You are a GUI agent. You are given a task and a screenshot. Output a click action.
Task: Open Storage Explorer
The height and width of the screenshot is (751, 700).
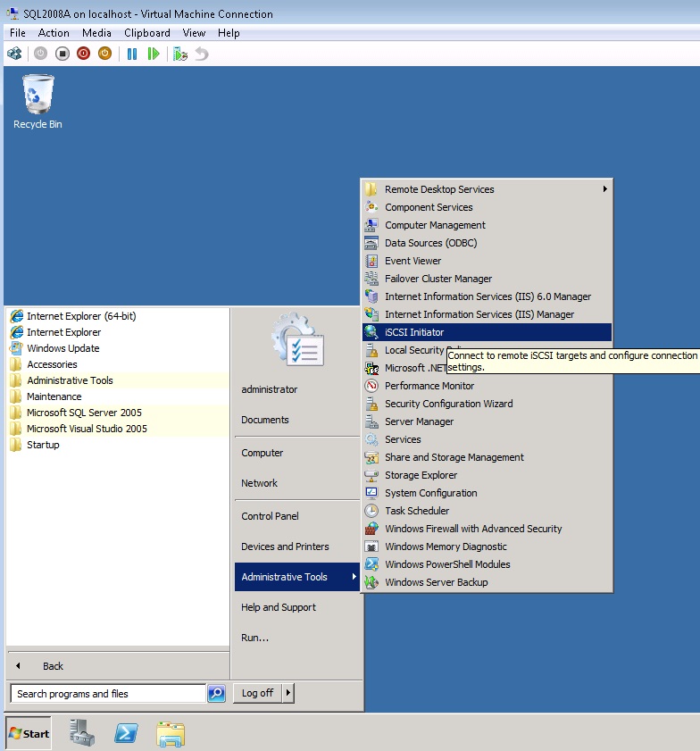tap(487, 475)
